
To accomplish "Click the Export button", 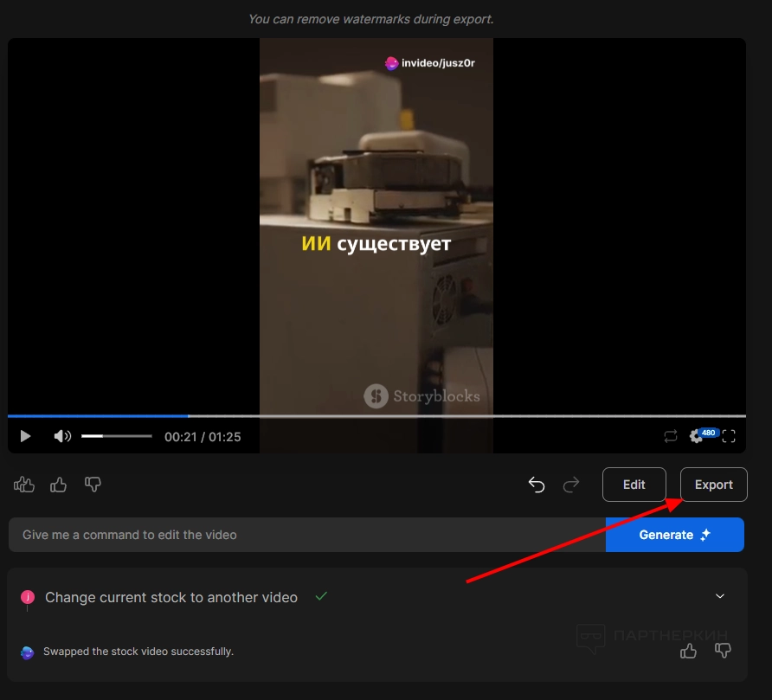I will 713,485.
